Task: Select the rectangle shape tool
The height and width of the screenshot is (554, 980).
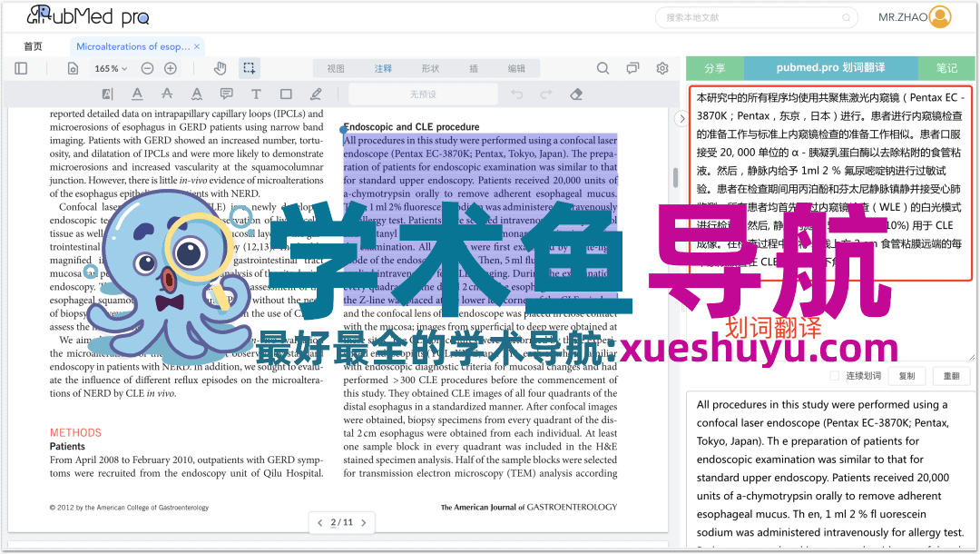Action: [287, 94]
